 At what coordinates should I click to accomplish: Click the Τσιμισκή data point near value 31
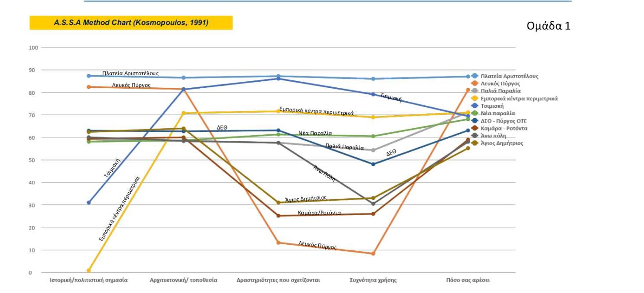tap(89, 203)
